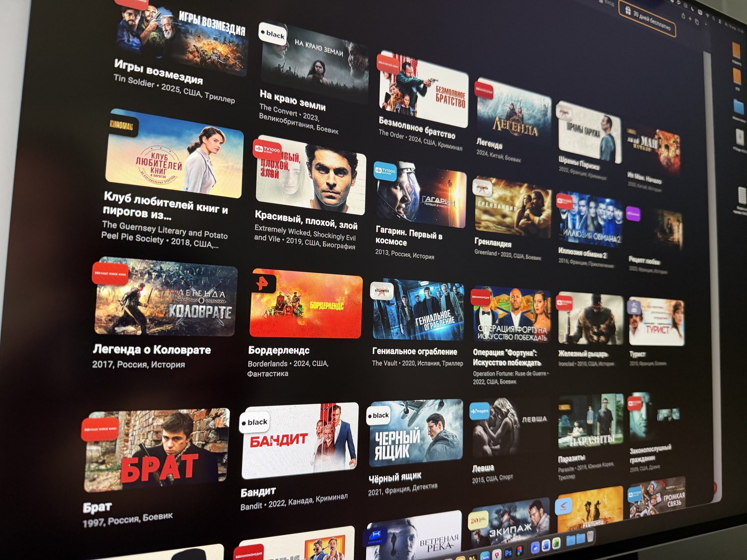747x560 pixels.
Task: Click "2021, Франция, Детектив" text
Action: click(403, 489)
